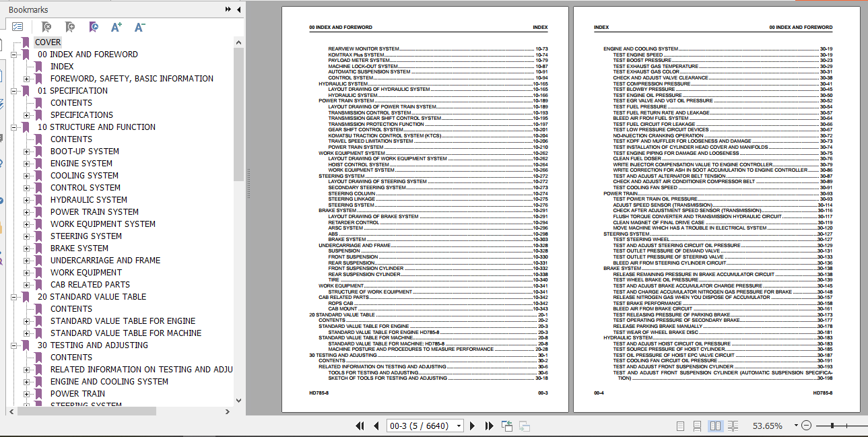The image size is (868, 437).
Task: Open 20 STANDARD VALUE TABLE bookmark
Action: coord(92,297)
